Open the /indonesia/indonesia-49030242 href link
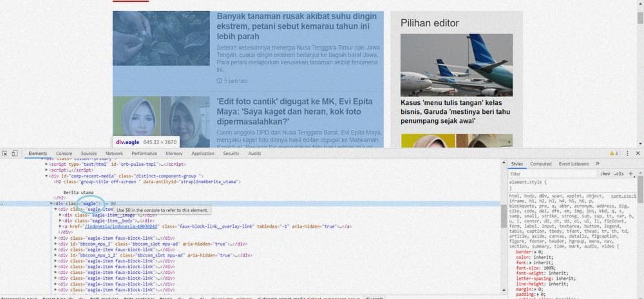The height and width of the screenshot is (299, 644). click(x=121, y=226)
